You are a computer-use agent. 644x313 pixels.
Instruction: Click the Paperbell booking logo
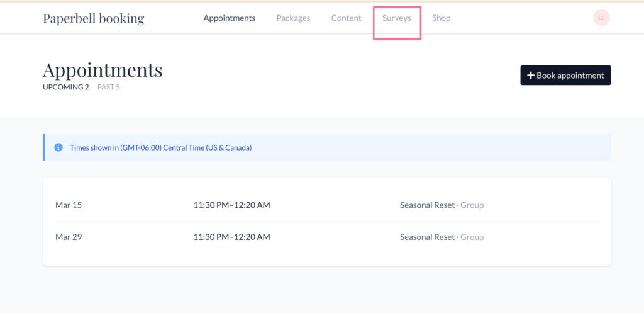tap(93, 18)
